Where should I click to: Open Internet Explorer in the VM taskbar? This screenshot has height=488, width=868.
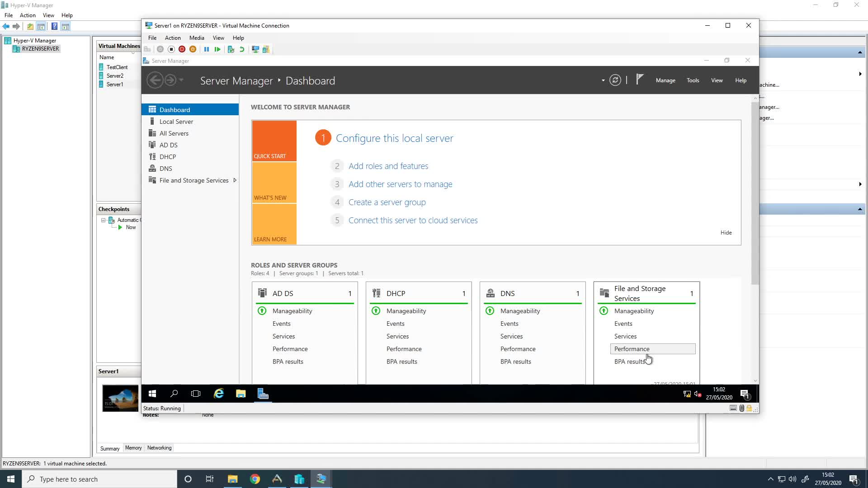219,394
